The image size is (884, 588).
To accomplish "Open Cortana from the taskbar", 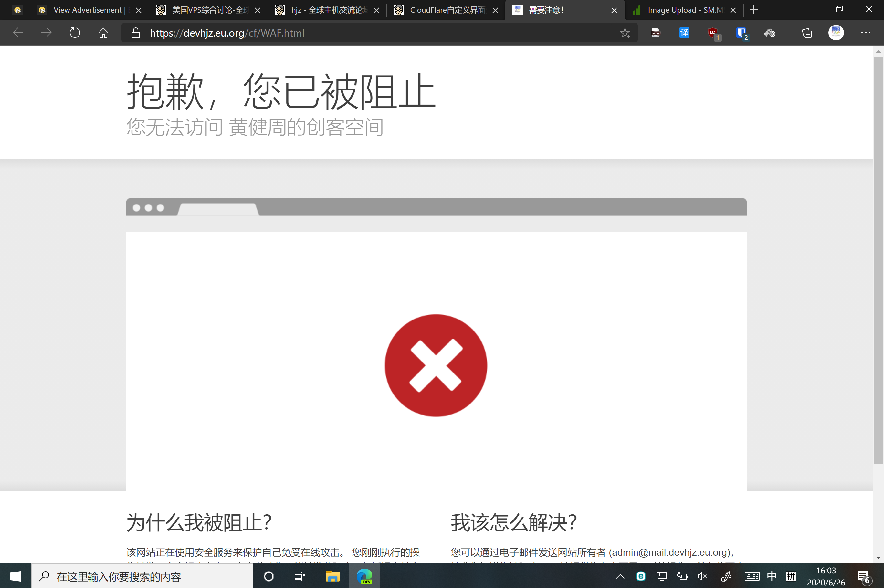I will tap(268, 576).
